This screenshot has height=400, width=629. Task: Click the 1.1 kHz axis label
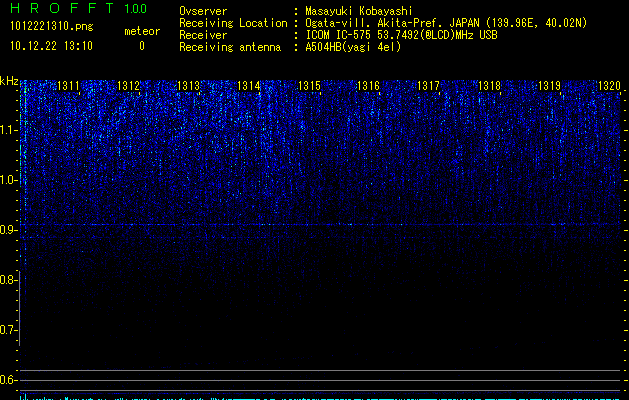click(x=8, y=130)
